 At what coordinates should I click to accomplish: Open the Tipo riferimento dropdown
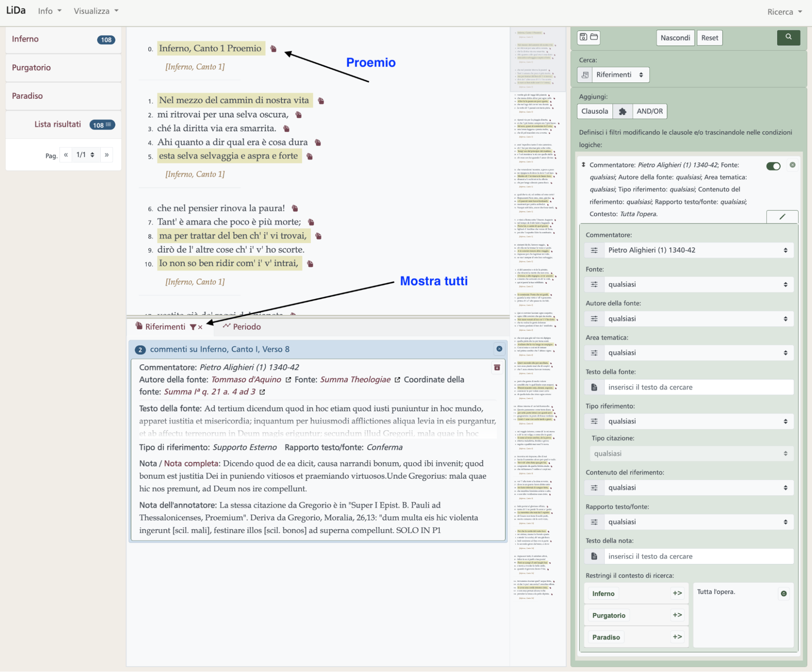click(698, 422)
